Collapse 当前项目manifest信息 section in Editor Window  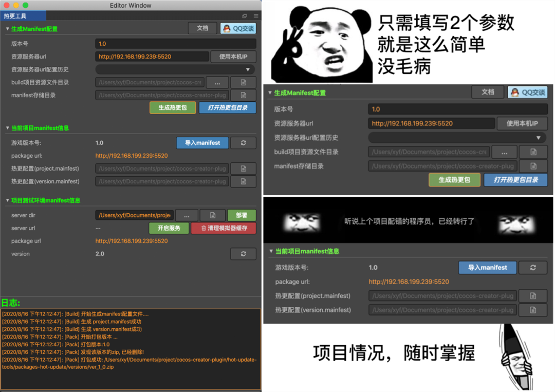(7, 128)
